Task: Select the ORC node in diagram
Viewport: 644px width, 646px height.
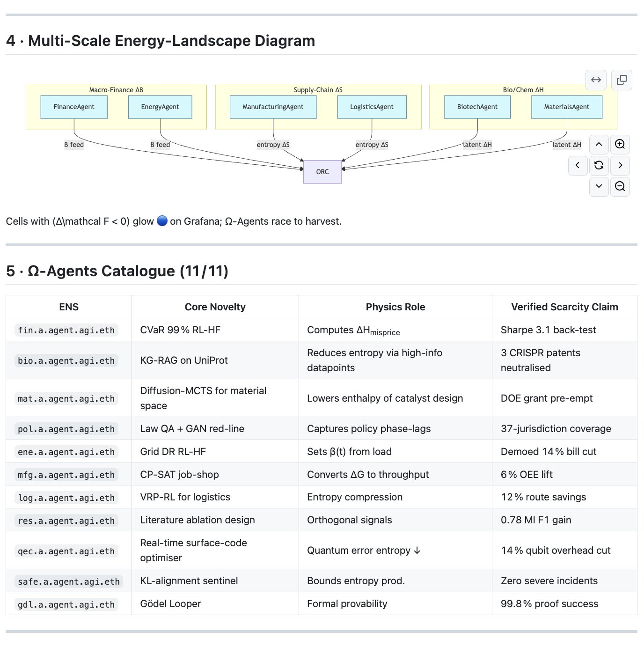Action: point(322,172)
